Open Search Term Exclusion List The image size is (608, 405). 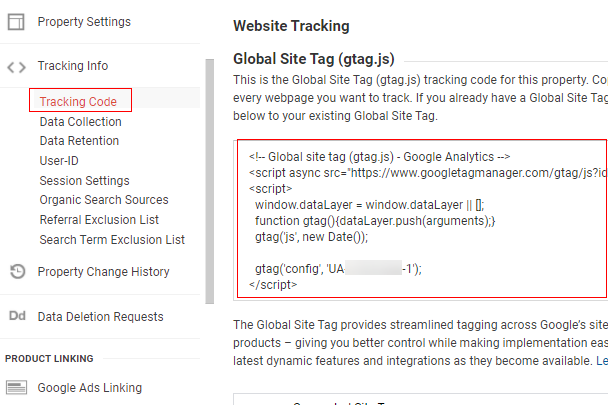point(112,239)
